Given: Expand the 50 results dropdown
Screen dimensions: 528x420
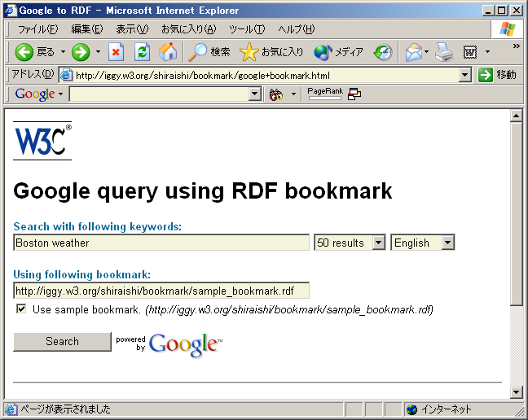Looking at the screenshot, I should pos(378,243).
